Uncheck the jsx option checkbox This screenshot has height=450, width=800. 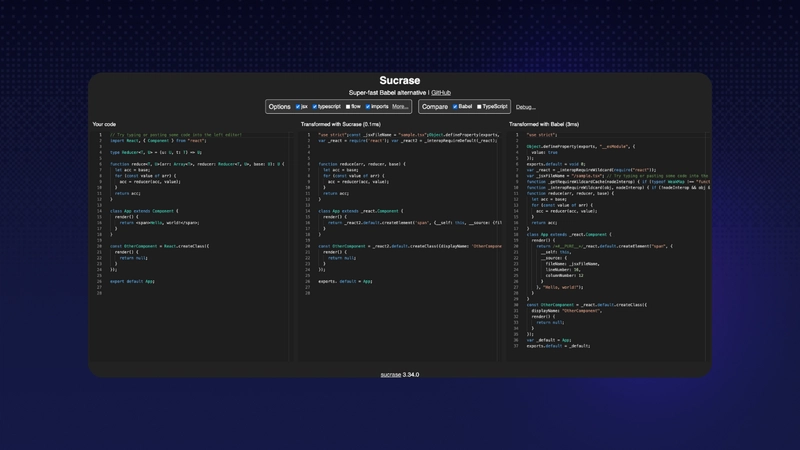click(x=298, y=107)
